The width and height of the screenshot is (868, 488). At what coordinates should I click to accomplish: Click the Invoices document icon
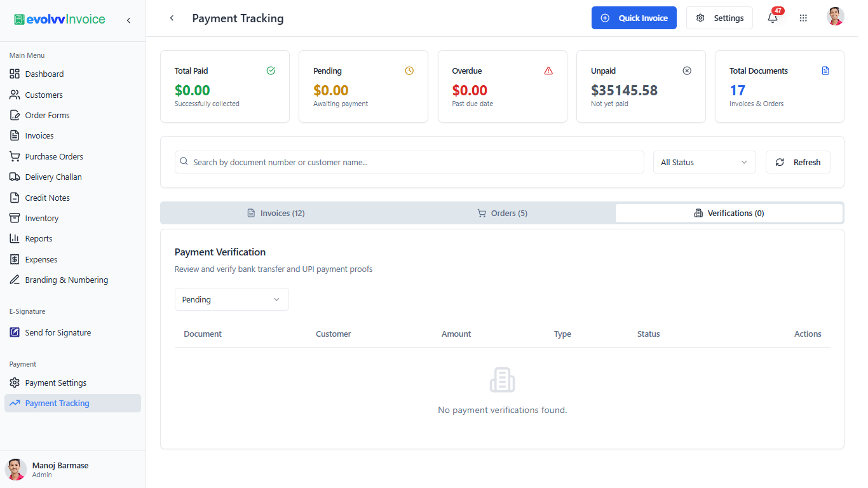(x=15, y=135)
